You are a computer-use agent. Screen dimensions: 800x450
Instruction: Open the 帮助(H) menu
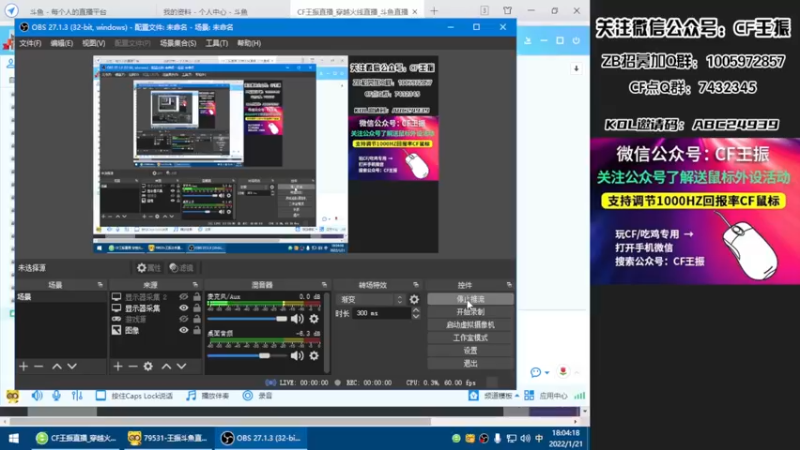(x=248, y=43)
